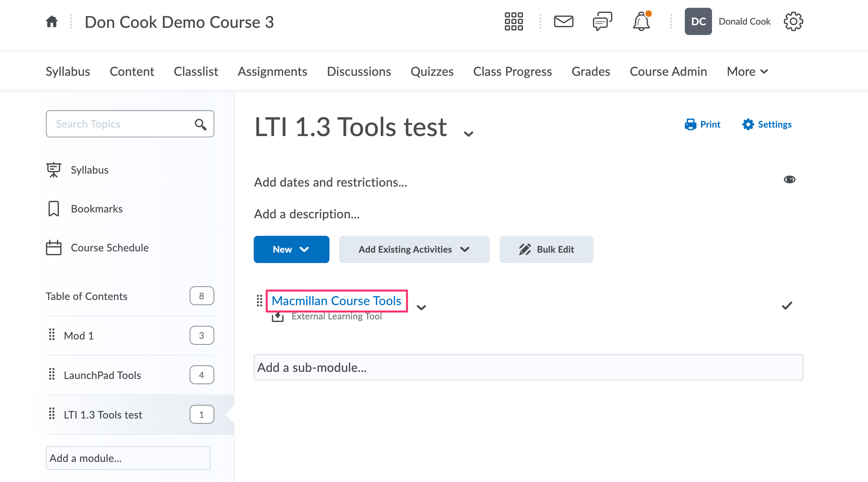Toggle completion checkmark for Macmillan Course Tools

(787, 305)
